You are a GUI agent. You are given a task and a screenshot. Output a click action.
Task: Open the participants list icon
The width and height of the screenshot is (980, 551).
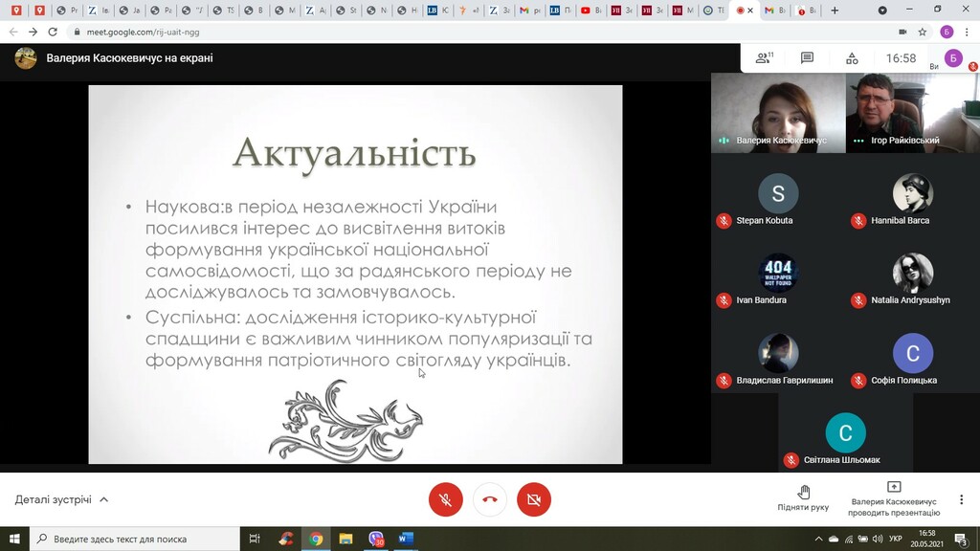tap(764, 58)
